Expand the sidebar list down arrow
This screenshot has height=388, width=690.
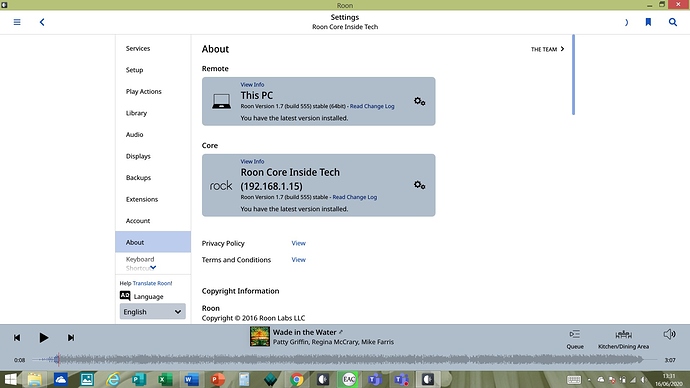pos(153,267)
